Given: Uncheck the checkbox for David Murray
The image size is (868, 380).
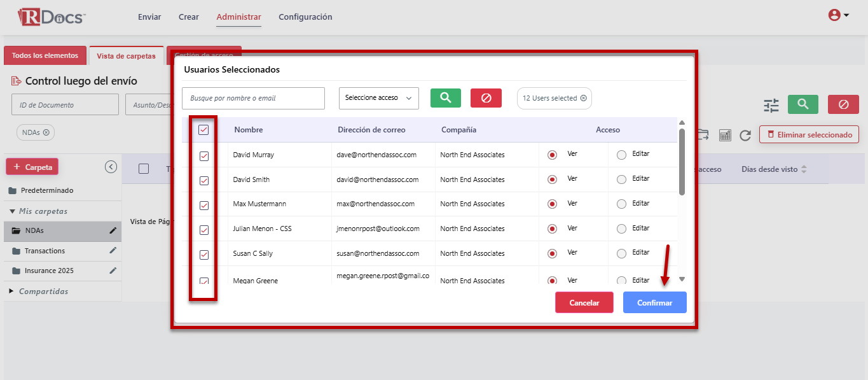Looking at the screenshot, I should [204, 156].
